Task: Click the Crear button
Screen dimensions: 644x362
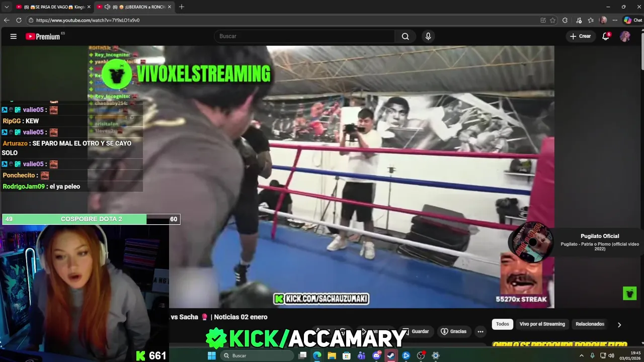Action: [x=580, y=36]
